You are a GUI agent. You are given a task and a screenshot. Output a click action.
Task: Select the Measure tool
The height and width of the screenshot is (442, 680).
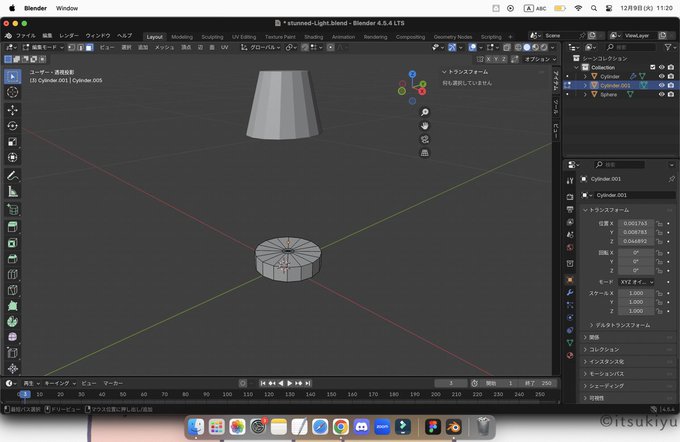(13, 191)
